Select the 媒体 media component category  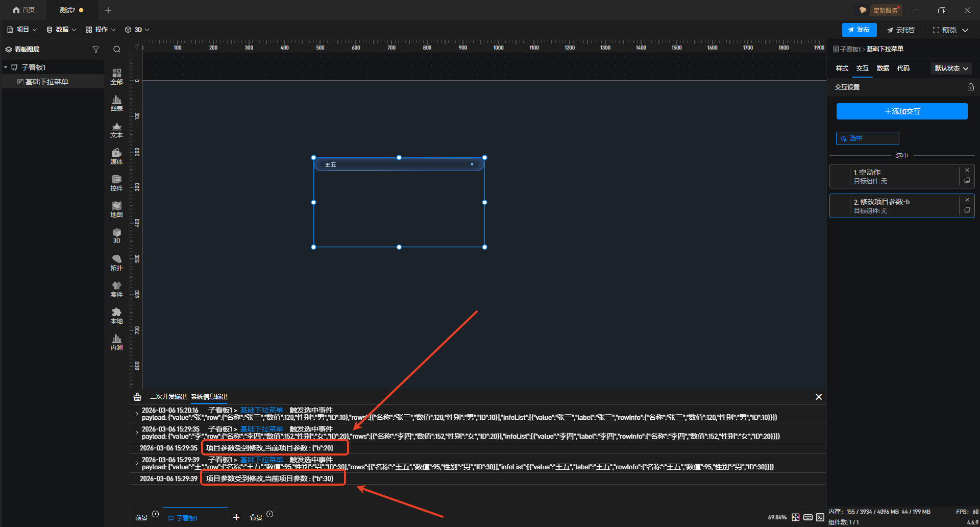(116, 156)
